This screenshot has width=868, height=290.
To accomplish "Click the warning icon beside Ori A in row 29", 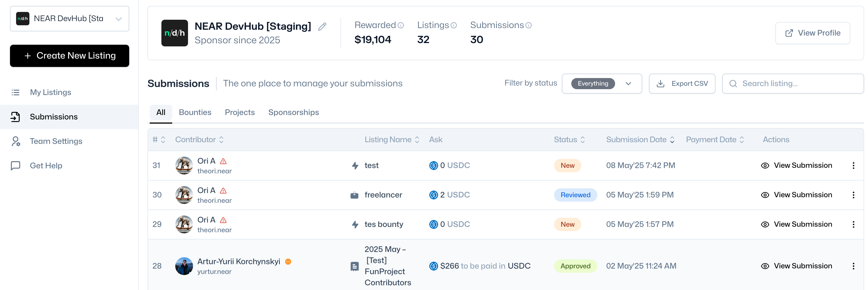I will (x=223, y=220).
